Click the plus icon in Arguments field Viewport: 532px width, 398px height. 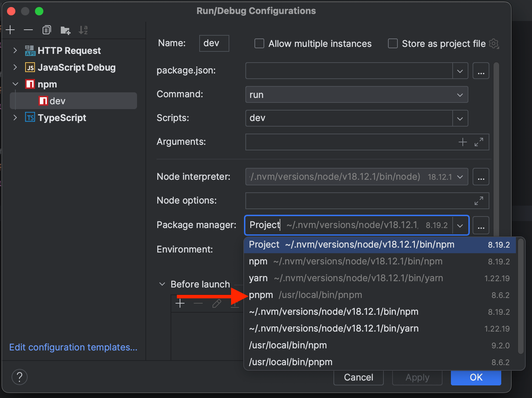pyautogui.click(x=462, y=142)
